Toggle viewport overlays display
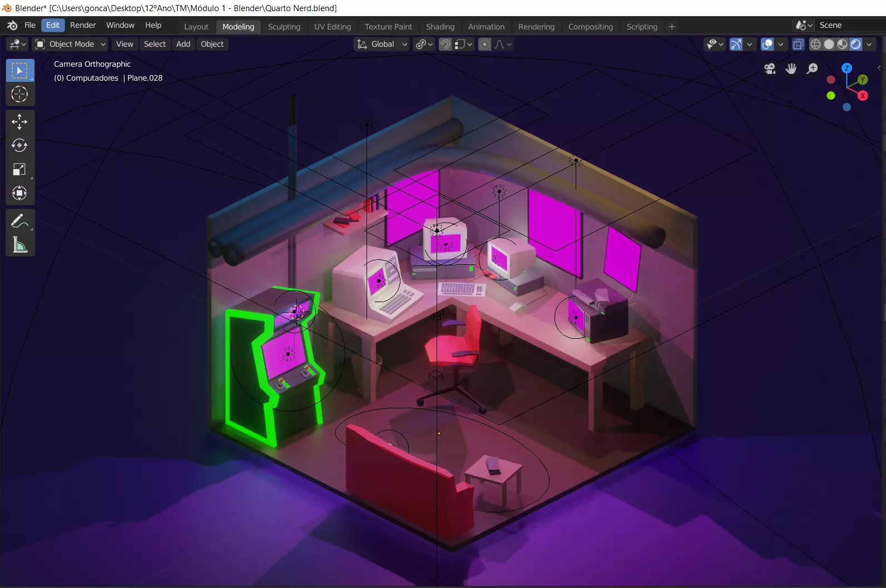Viewport: 886px width, 588px height. point(767,45)
